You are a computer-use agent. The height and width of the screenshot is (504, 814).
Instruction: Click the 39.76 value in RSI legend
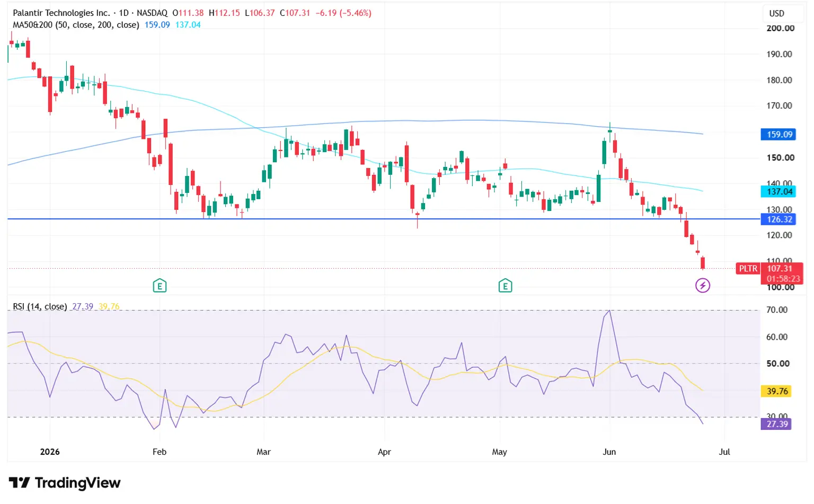tap(109, 306)
